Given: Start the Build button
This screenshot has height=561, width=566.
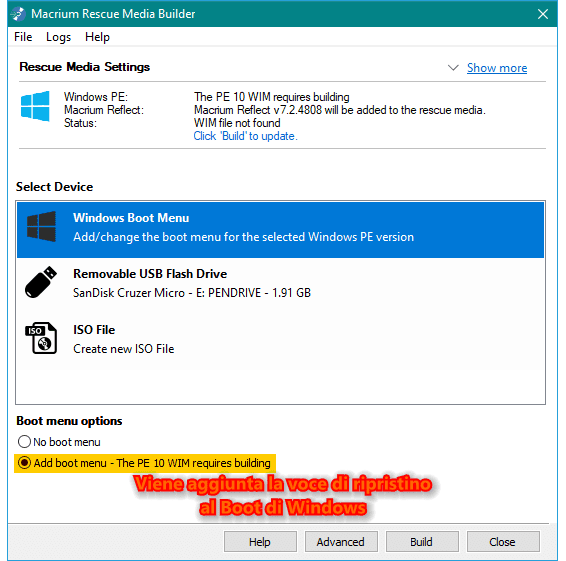Looking at the screenshot, I should [x=422, y=542].
